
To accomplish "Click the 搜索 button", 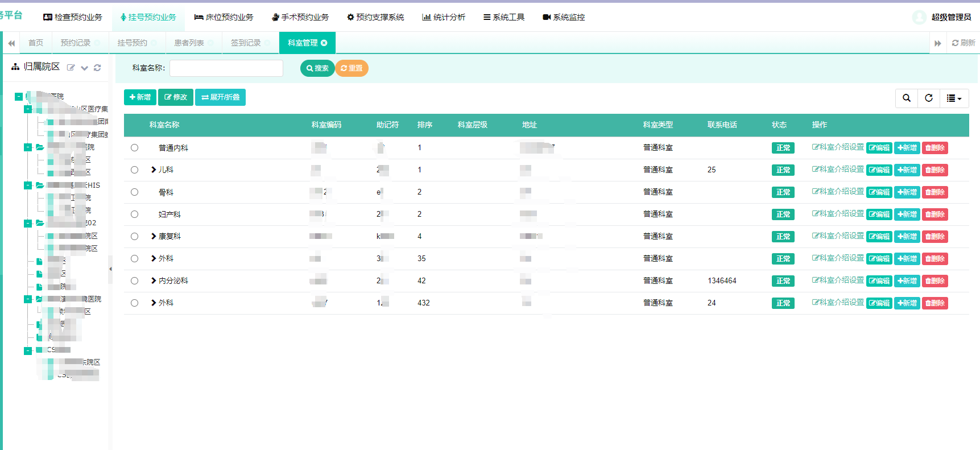I will point(317,68).
